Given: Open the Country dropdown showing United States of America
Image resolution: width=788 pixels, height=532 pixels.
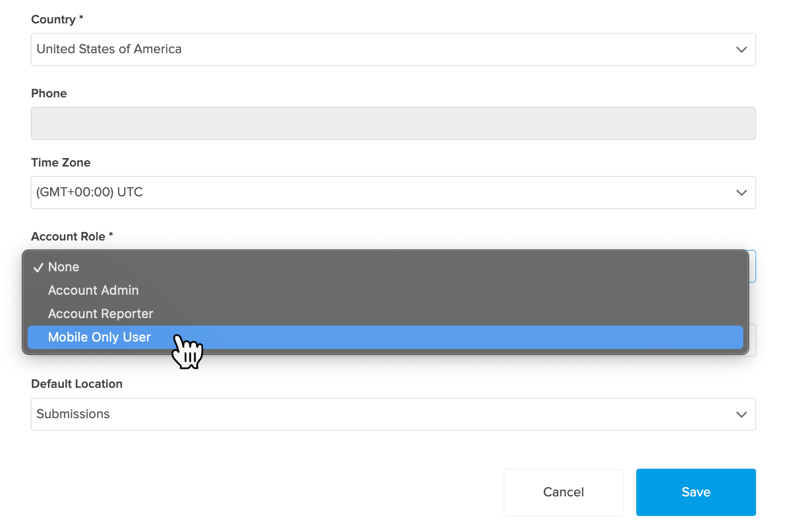Looking at the screenshot, I should tap(393, 49).
